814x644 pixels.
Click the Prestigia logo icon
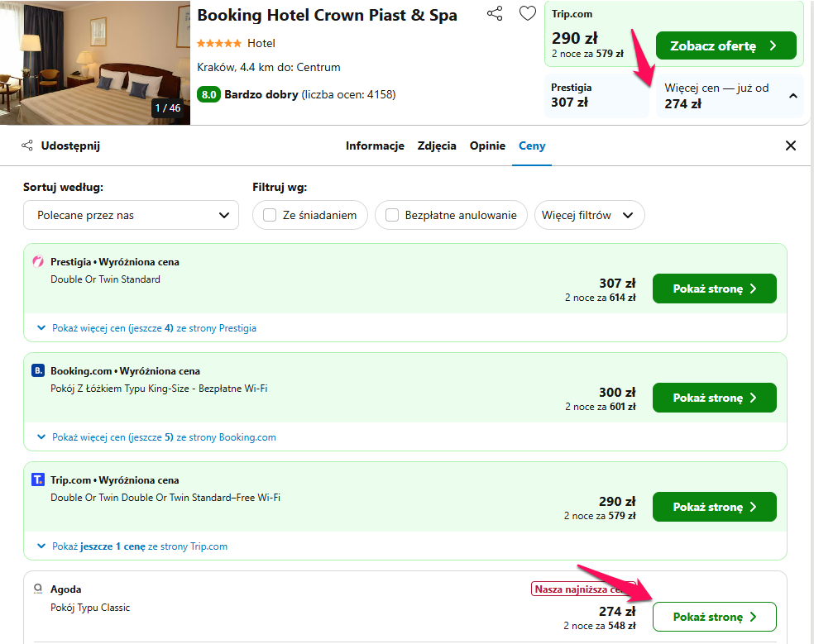pos(38,261)
